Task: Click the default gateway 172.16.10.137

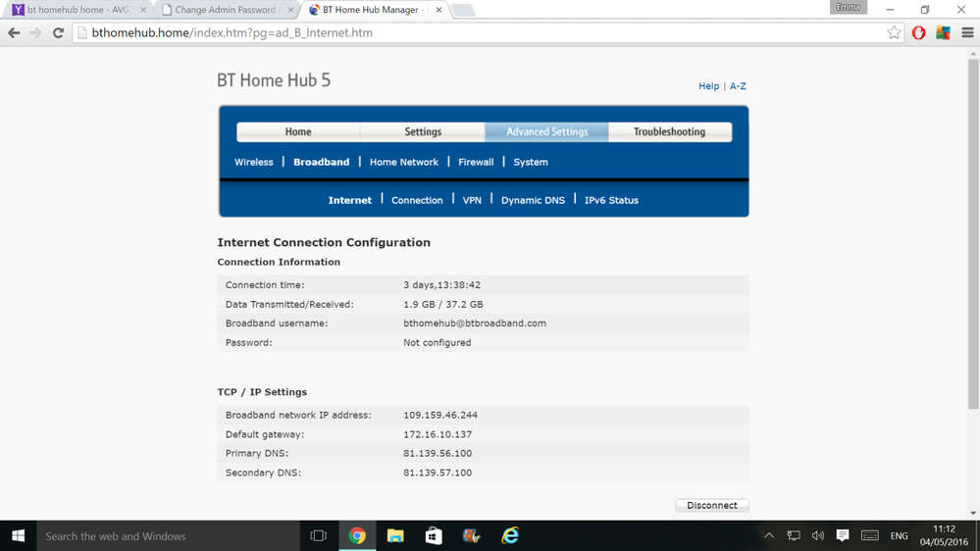Action: click(x=438, y=434)
